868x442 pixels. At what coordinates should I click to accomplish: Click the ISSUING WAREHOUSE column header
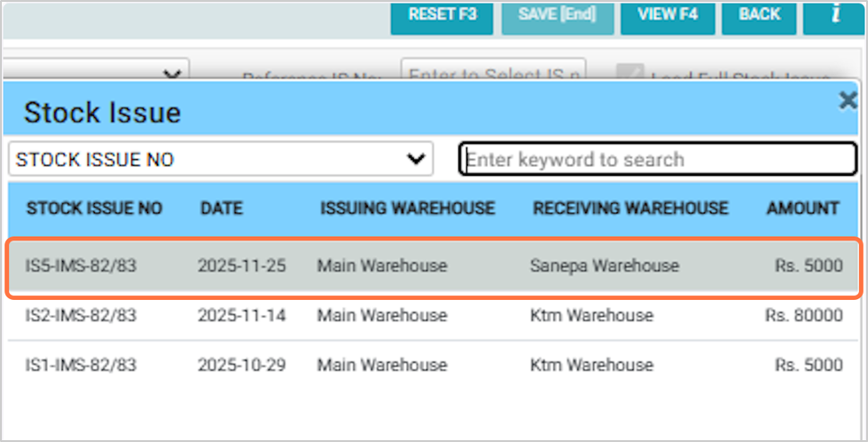[x=408, y=209]
